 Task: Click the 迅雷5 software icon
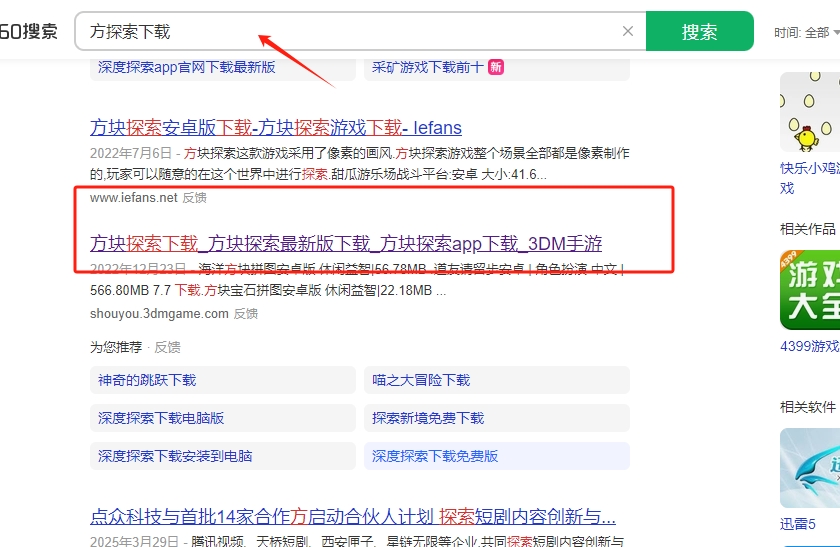[811, 468]
